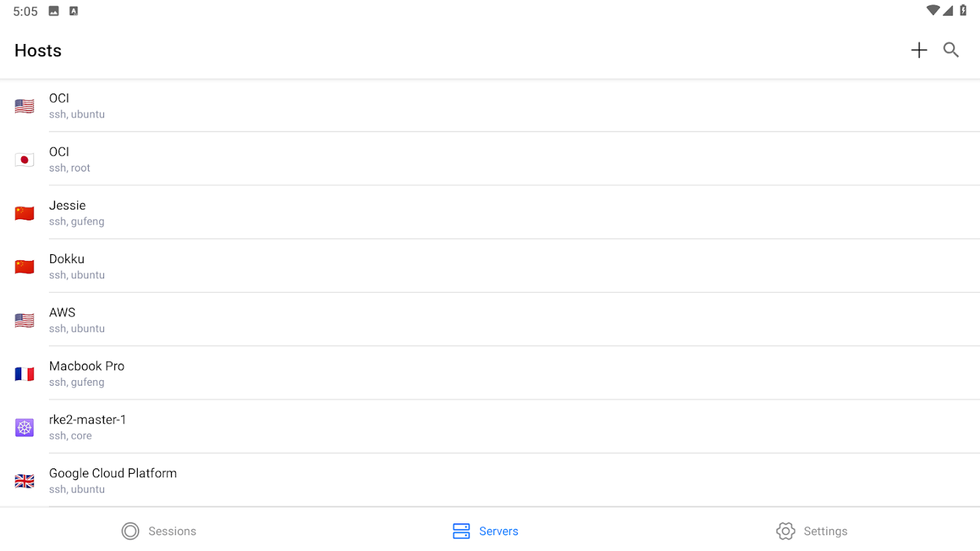Open the Jessie host entry

[x=276, y=213]
